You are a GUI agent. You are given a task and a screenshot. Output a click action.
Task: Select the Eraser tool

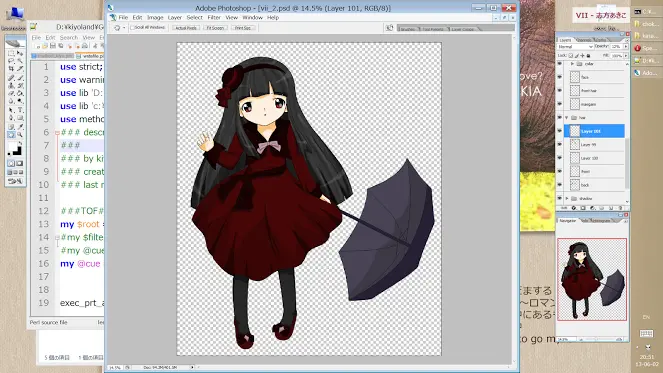(11, 93)
